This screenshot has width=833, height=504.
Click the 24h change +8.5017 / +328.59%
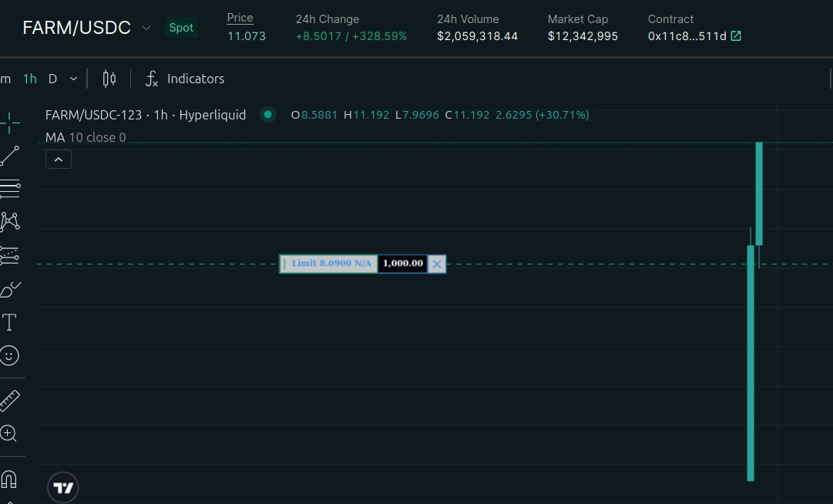[x=351, y=36]
